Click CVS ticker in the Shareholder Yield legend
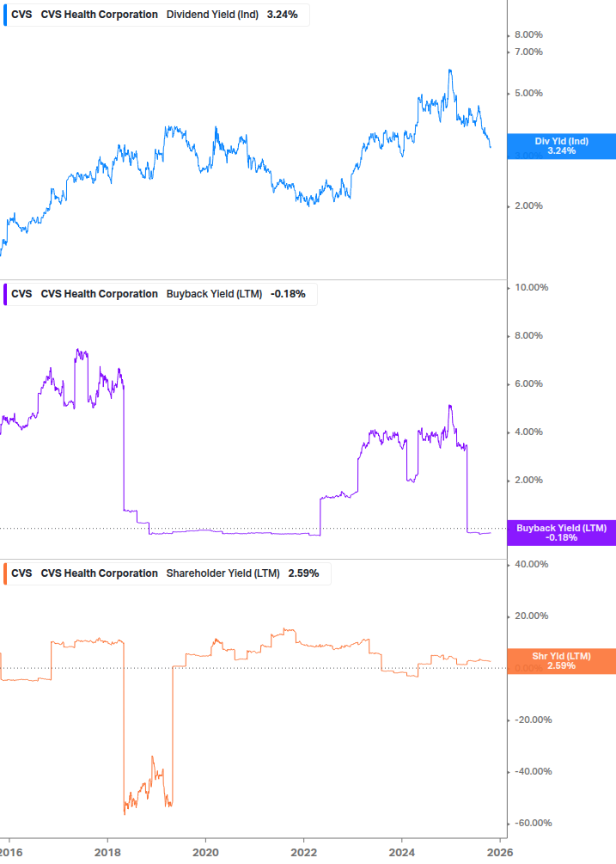This screenshot has width=616, height=864. [21, 573]
